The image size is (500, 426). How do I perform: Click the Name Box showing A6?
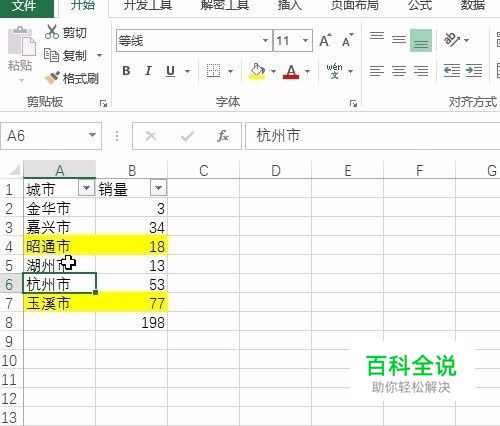(x=43, y=136)
